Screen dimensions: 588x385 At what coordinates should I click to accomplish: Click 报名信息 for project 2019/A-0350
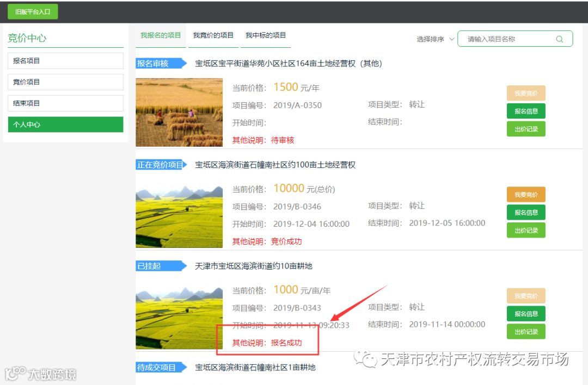click(526, 111)
